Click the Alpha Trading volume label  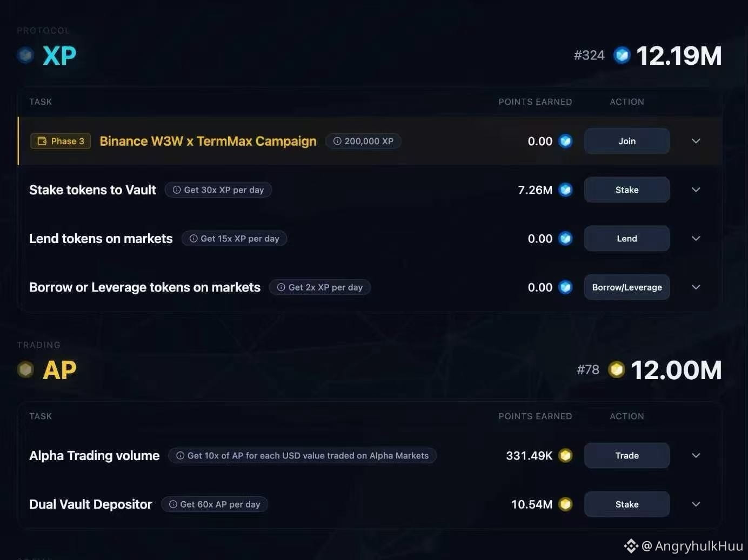coord(95,455)
